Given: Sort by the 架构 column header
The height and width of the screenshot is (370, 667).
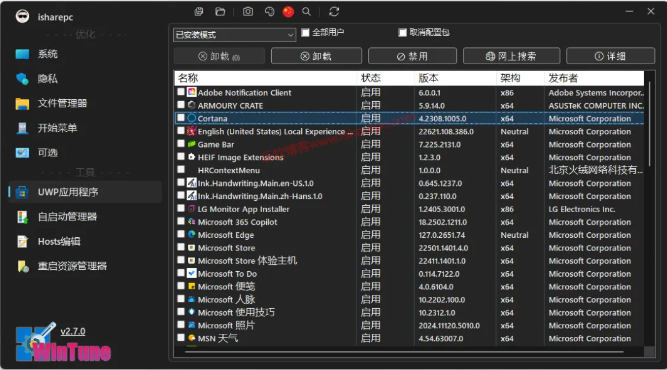Looking at the screenshot, I should coord(520,78).
